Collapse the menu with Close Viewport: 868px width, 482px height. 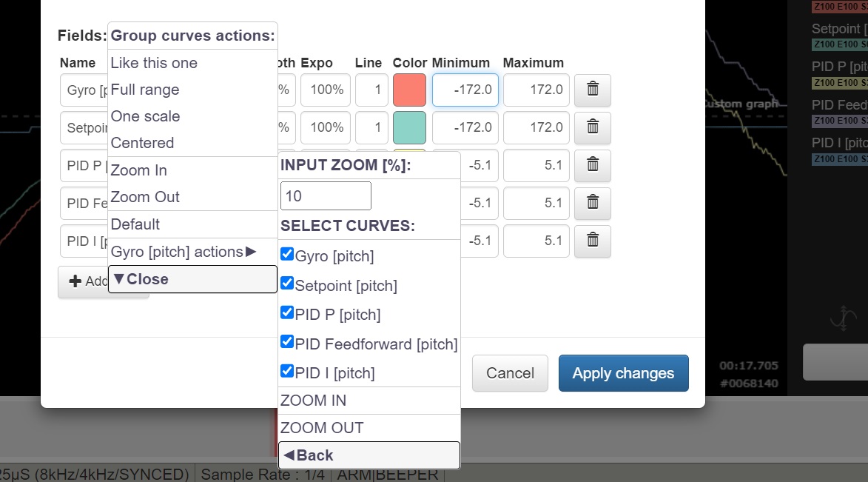[192, 279]
